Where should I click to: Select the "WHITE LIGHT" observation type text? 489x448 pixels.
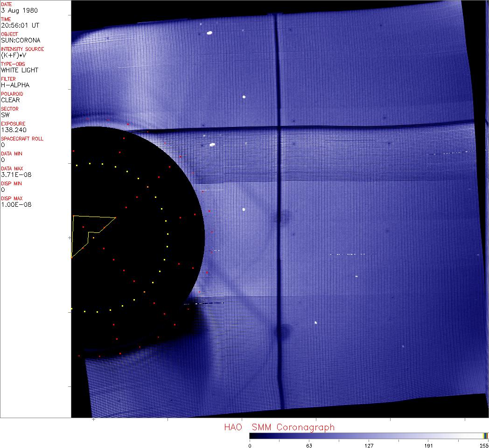[x=20, y=70]
